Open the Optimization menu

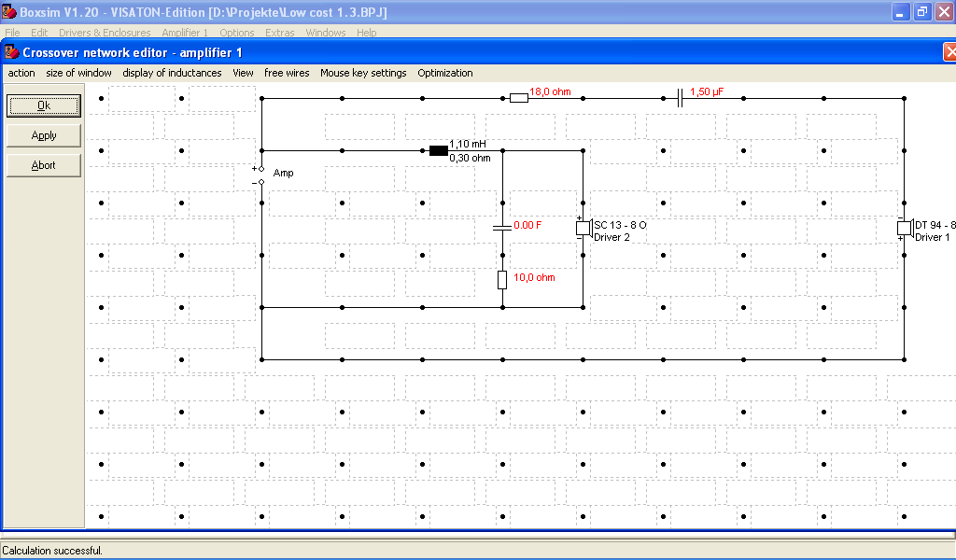point(445,73)
